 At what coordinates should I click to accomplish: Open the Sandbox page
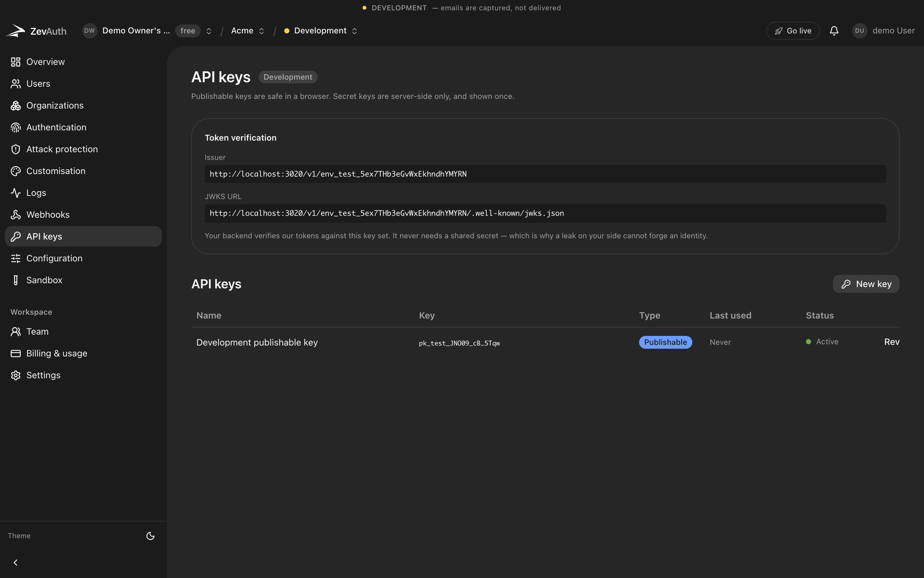coord(83,280)
